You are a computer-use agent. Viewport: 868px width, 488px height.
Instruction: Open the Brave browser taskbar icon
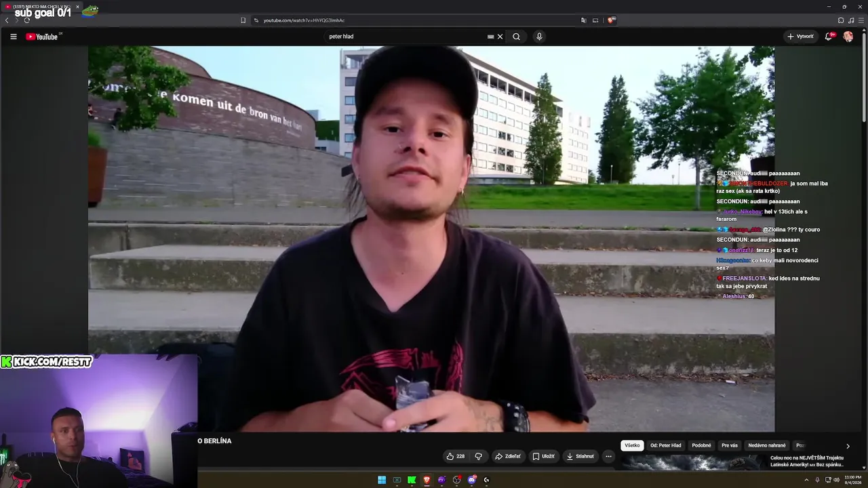(427, 480)
